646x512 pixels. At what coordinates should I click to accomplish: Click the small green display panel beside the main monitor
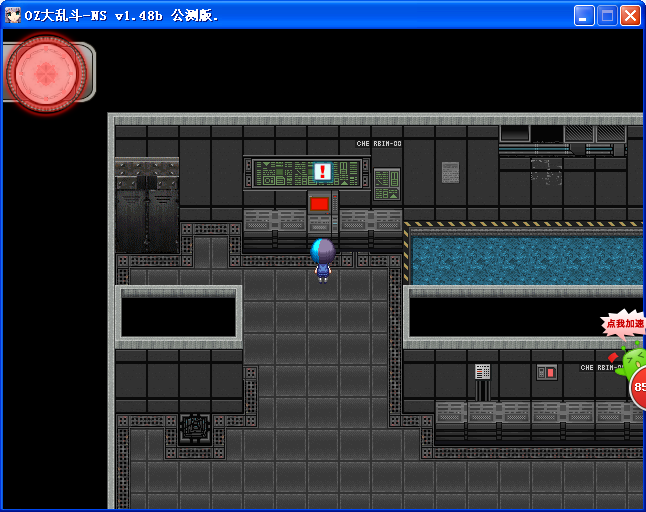[387, 184]
